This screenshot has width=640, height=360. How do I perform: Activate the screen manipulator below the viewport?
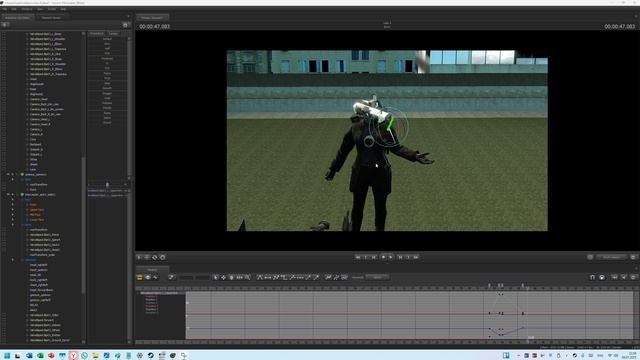click(162, 257)
